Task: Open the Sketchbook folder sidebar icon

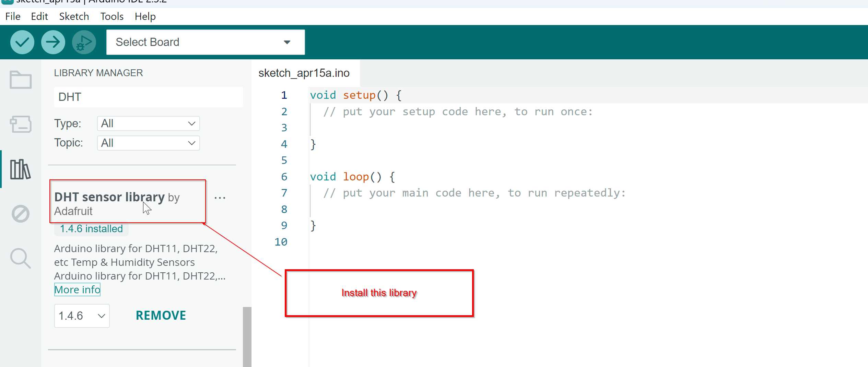Action: point(21,80)
